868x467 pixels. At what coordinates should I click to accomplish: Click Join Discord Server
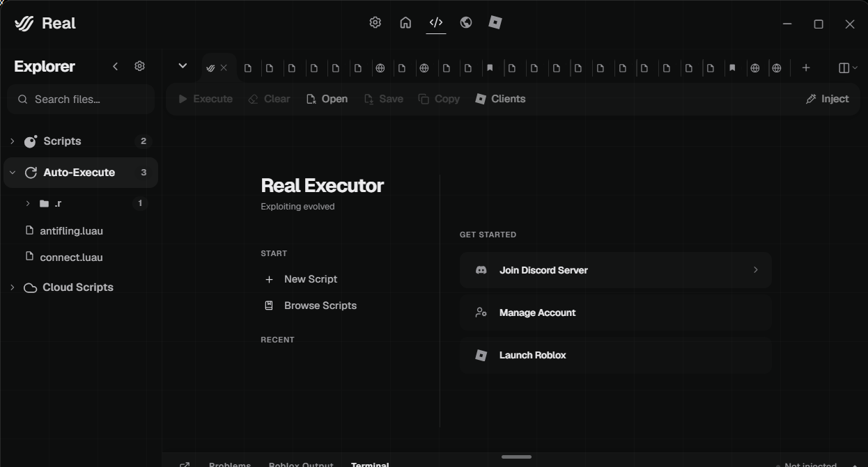[616, 270]
